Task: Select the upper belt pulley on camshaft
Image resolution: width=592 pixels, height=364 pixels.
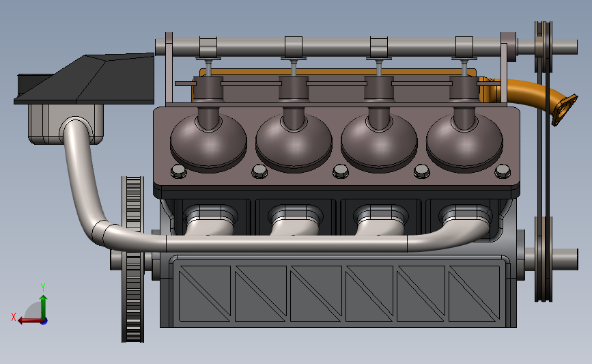Action: coord(544,47)
